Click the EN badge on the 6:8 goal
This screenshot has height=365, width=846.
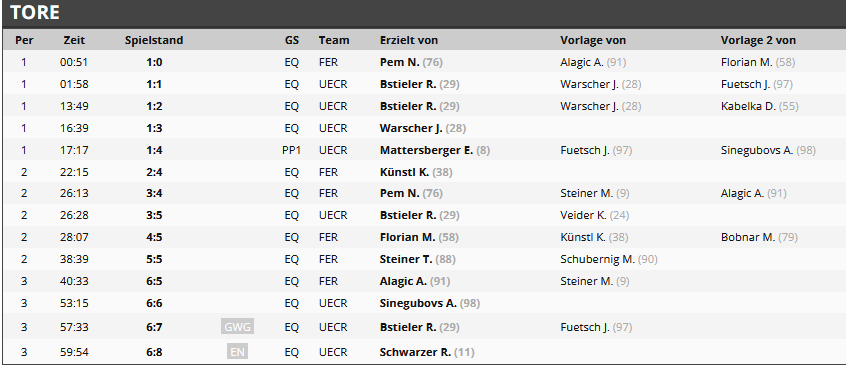point(237,352)
